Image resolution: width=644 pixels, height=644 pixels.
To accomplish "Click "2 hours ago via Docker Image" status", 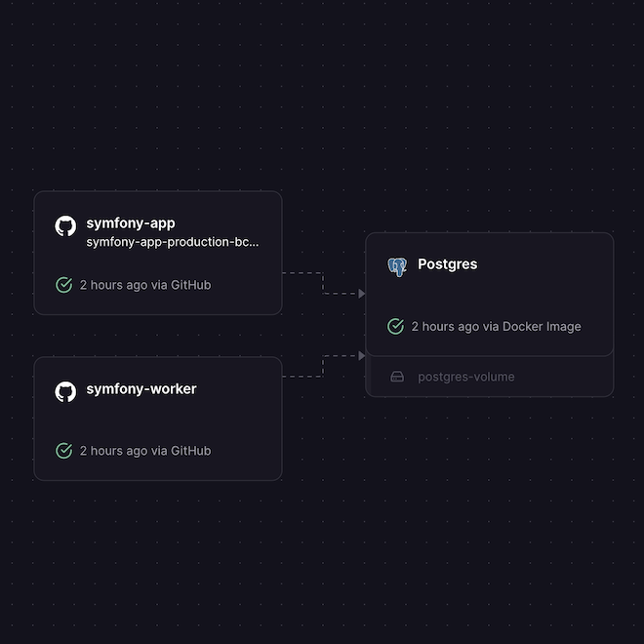I will point(496,326).
